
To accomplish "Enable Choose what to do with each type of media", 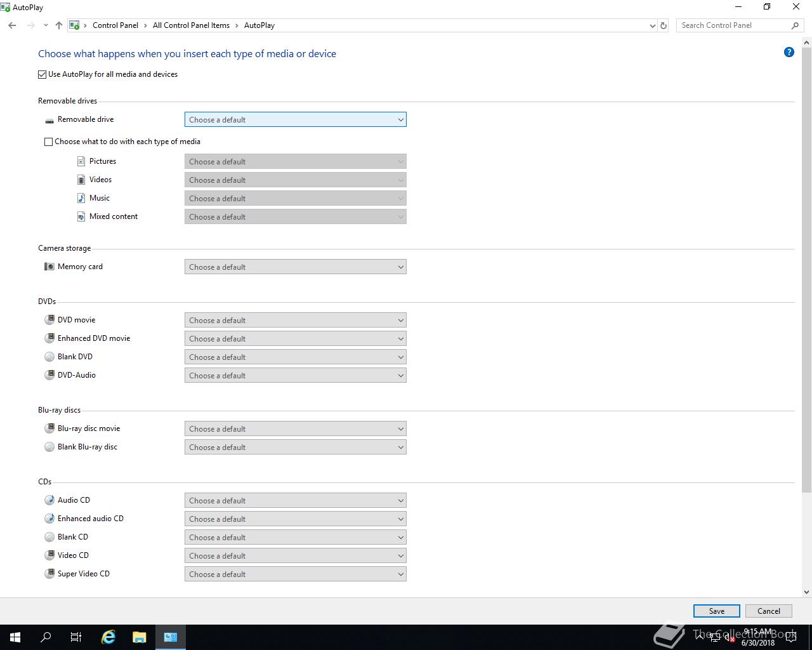I will 48,142.
